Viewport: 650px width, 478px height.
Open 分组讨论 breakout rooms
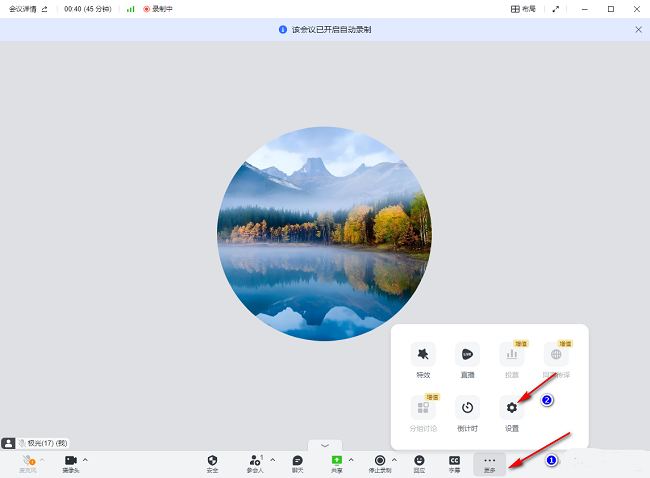(x=423, y=412)
